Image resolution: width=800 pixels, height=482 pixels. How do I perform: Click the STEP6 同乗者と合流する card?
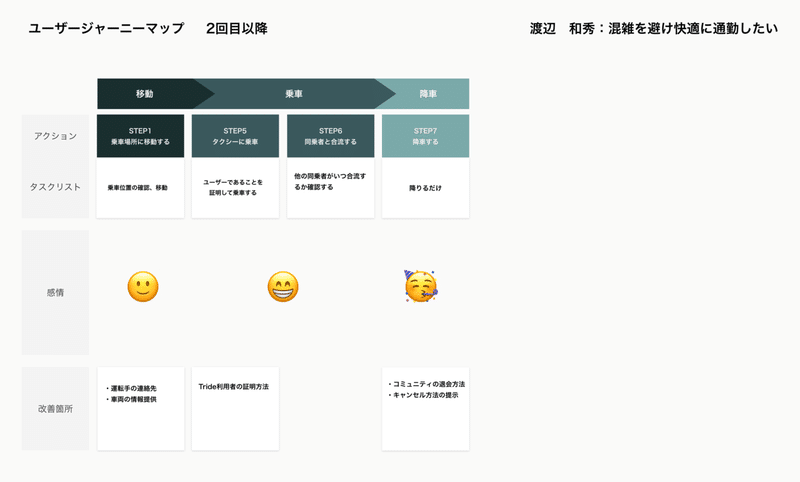[331, 136]
